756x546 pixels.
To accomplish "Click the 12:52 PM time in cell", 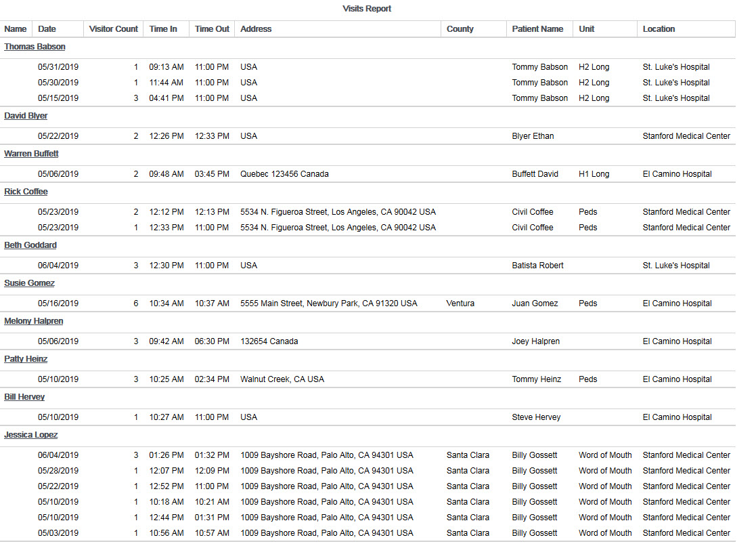I will pyautogui.click(x=166, y=486).
